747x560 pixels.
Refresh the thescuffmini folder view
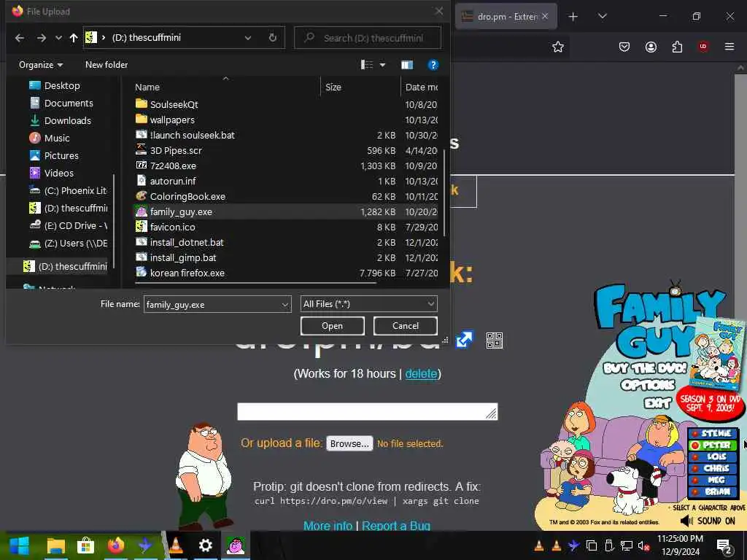click(x=273, y=38)
